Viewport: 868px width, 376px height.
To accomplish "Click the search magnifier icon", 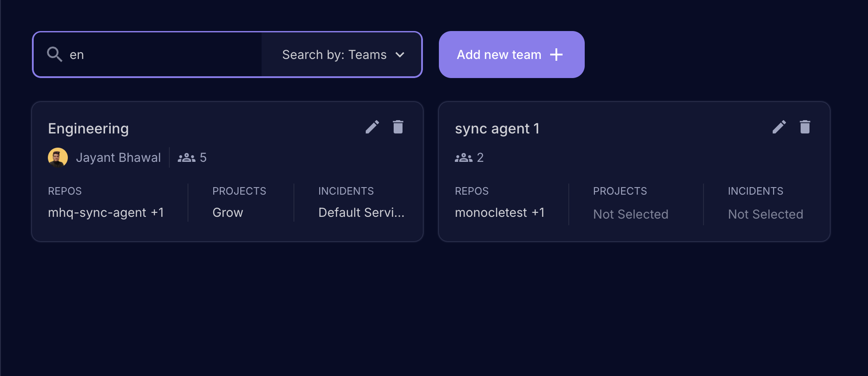I will tap(55, 55).
